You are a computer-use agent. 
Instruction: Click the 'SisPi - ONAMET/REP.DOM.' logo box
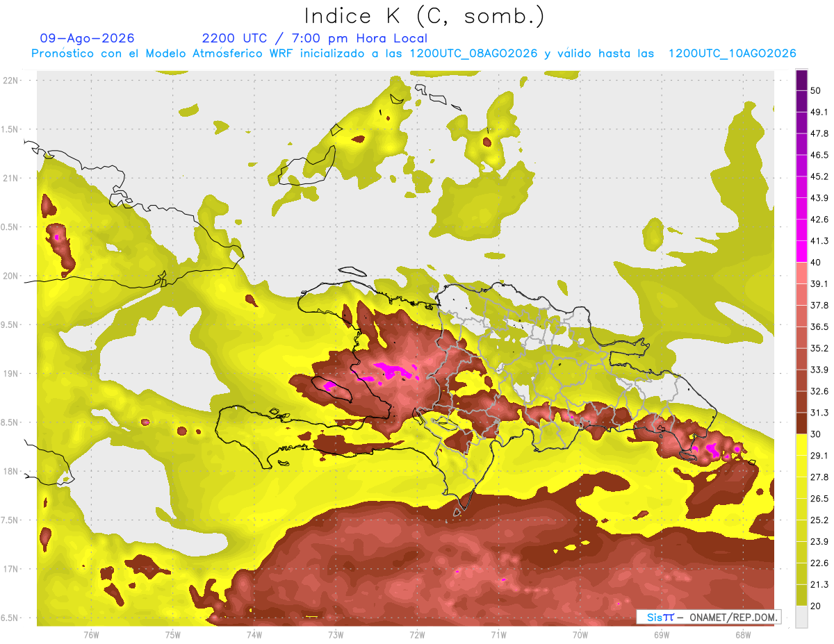[x=708, y=617]
